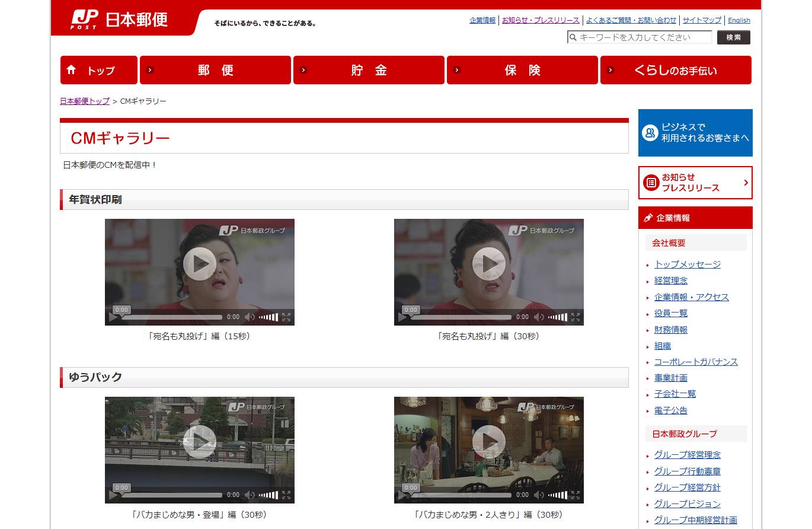Open the グループ経営方針 sidebar link

click(x=688, y=487)
